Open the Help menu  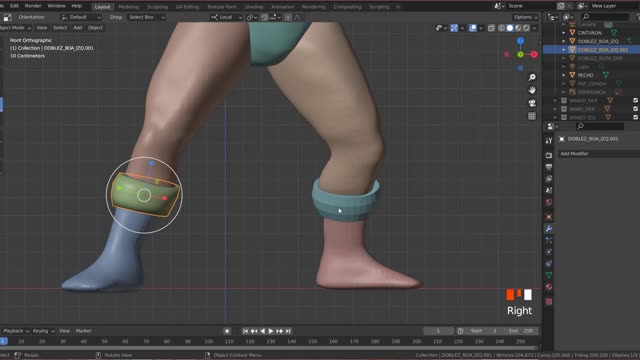pos(77,6)
